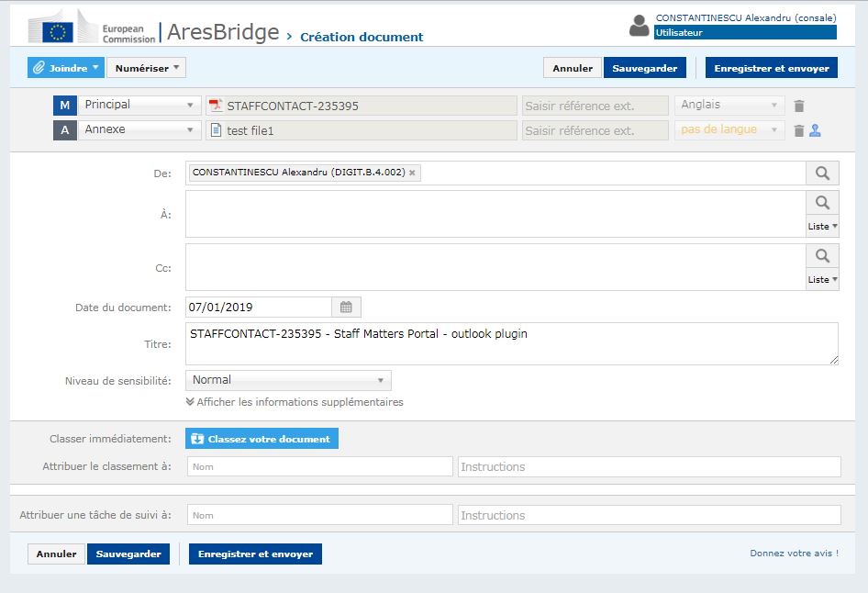
Task: Search recipients with the Cc field magnifier
Action: (822, 256)
